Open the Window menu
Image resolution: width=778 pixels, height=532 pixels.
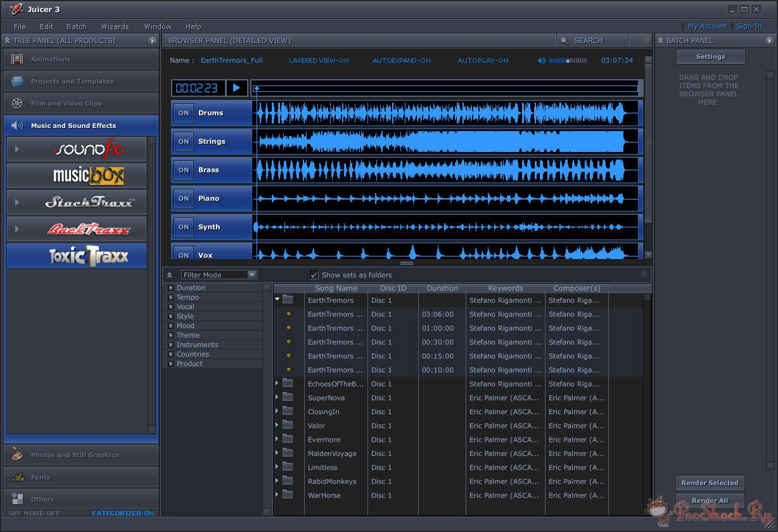[158, 27]
